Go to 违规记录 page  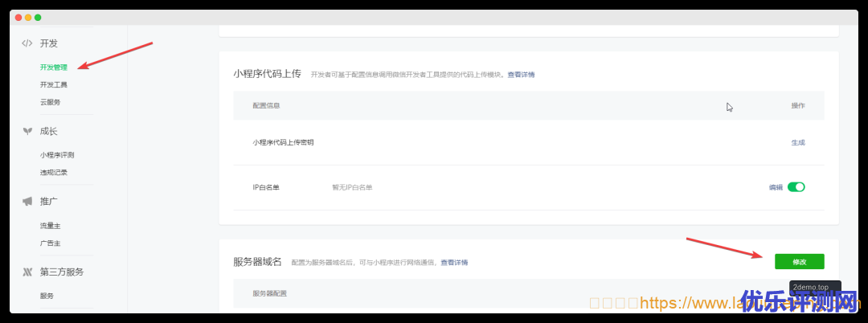(54, 172)
